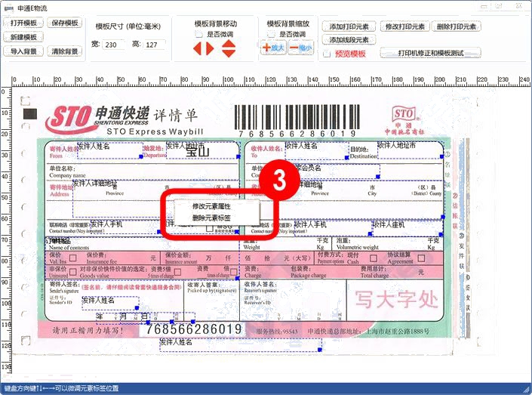Click 导入背景 to import background

[x=23, y=51]
